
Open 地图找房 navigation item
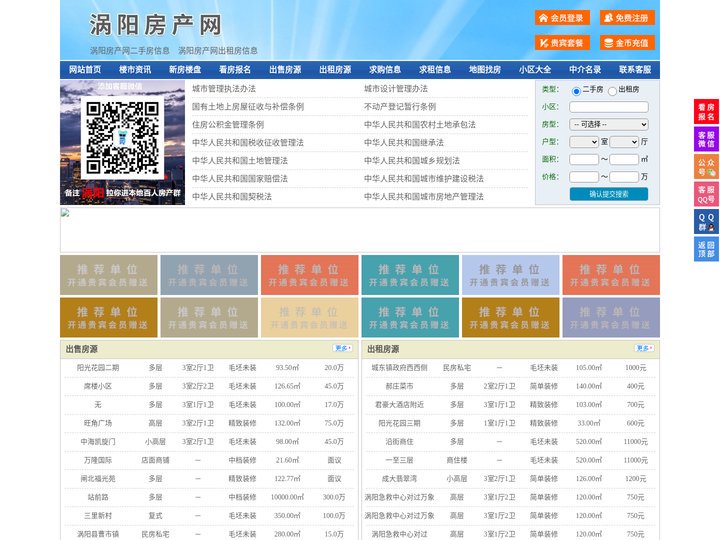[485, 70]
